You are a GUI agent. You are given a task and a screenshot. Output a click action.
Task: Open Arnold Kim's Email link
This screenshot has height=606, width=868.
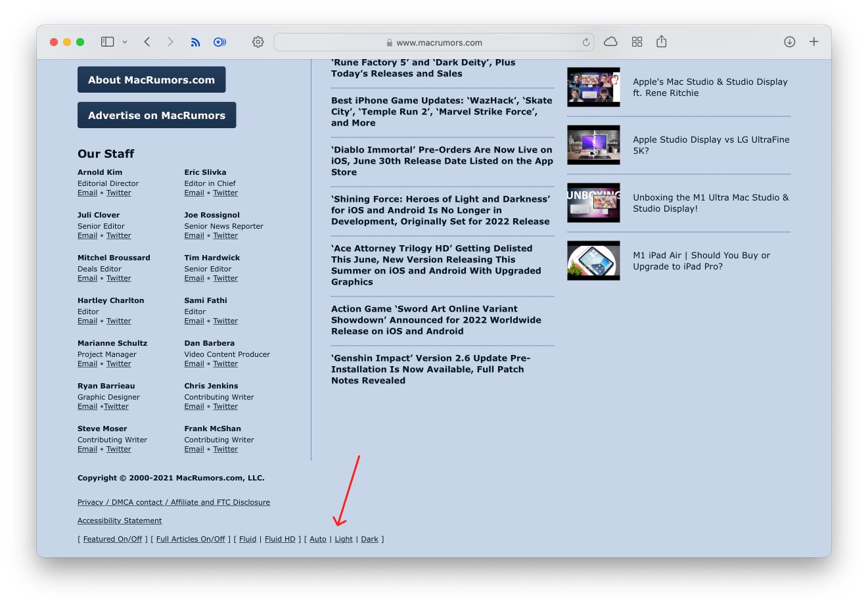tap(87, 193)
